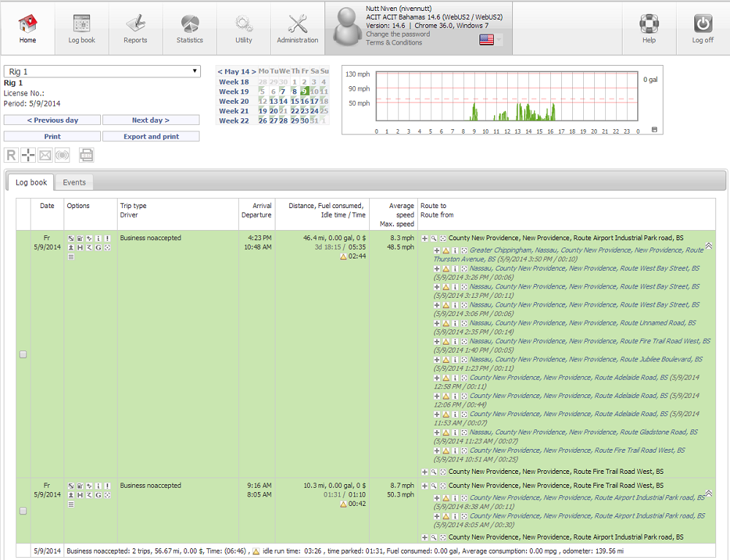The image size is (730, 560).
Task: Click the fuel pump icon in 9:16 AM trip
Action: [x=80, y=486]
